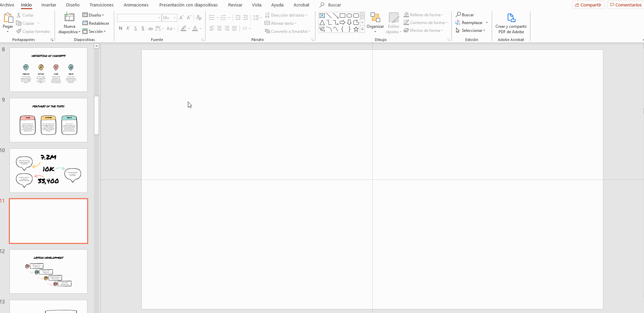Expand Dirección del texto menu
Image resolution: width=644 pixels, height=313 pixels.
286,15
